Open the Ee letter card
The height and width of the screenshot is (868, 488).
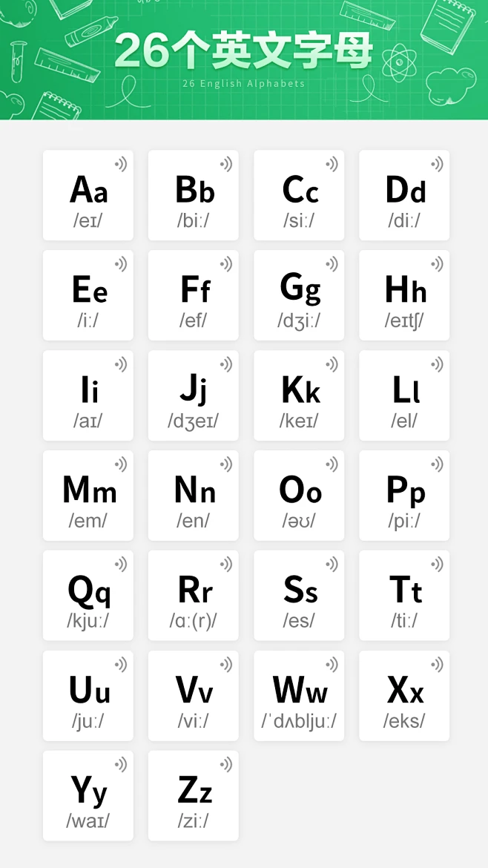pyautogui.click(x=88, y=296)
